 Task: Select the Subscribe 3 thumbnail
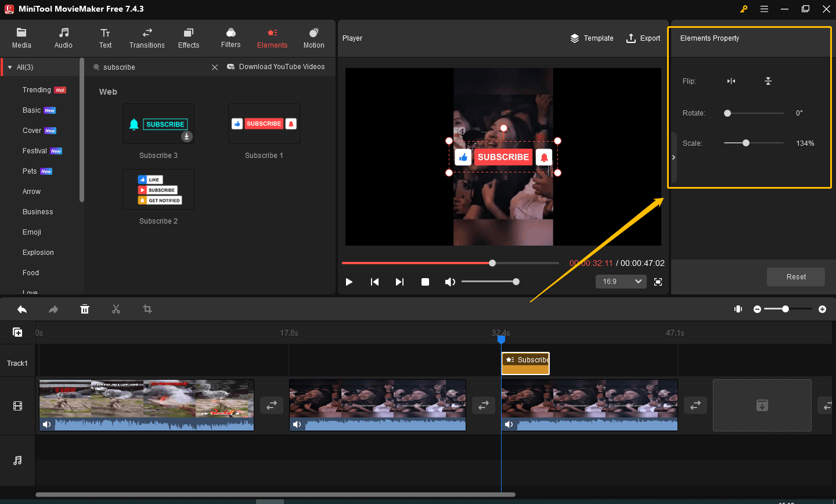(158, 124)
